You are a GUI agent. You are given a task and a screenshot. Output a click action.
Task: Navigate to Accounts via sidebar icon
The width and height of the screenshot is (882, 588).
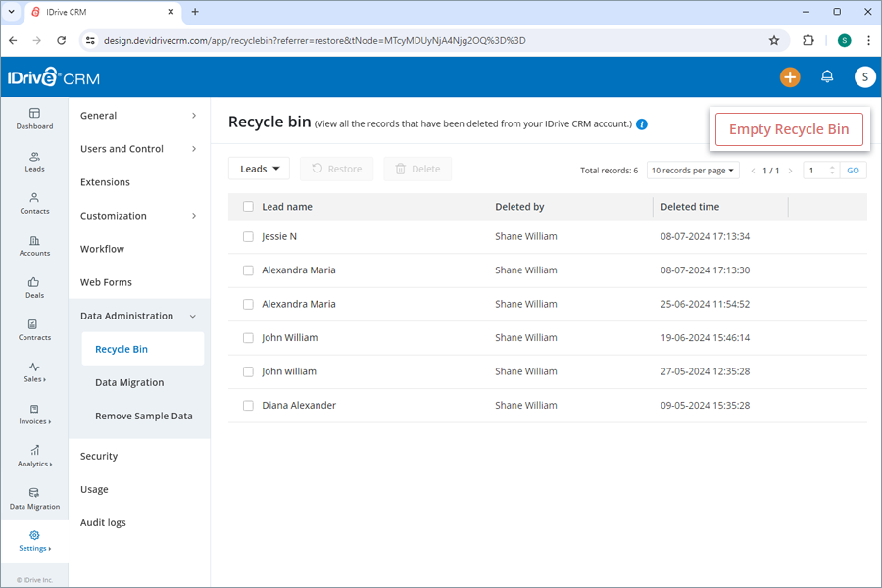[x=34, y=246]
